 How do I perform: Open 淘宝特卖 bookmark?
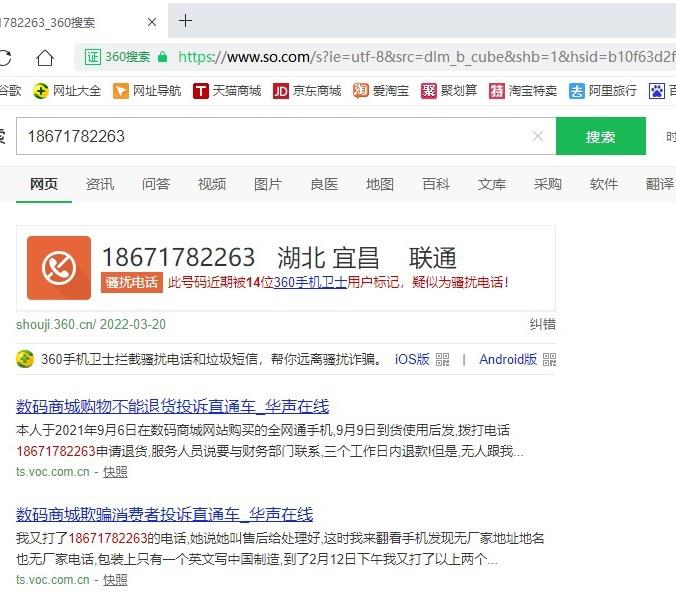coord(523,91)
